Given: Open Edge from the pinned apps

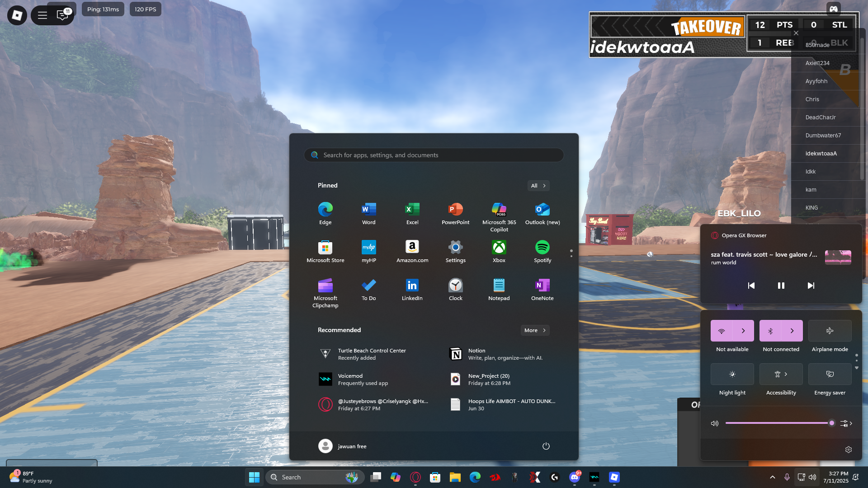Looking at the screenshot, I should coord(325,213).
